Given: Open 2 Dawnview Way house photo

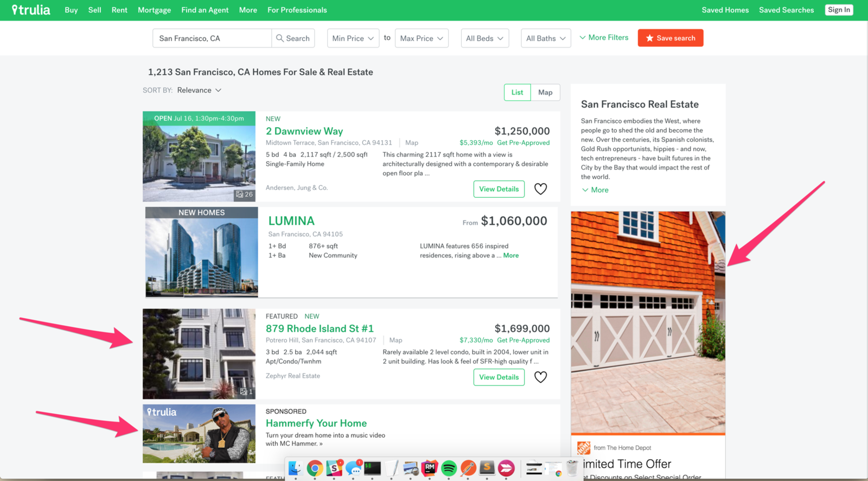Looking at the screenshot, I should (x=199, y=156).
